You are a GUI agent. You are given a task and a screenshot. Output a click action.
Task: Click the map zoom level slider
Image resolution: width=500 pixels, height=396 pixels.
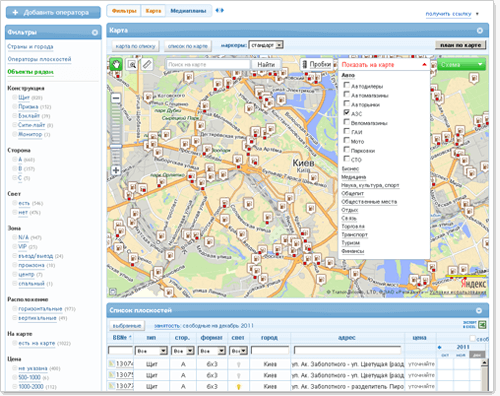(x=116, y=134)
